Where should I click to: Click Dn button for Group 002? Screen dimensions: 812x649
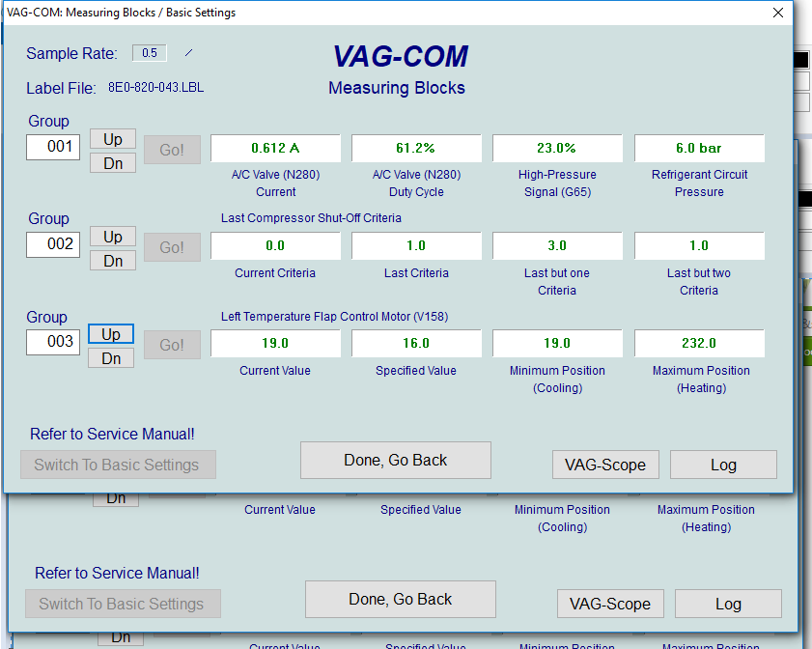tap(113, 261)
